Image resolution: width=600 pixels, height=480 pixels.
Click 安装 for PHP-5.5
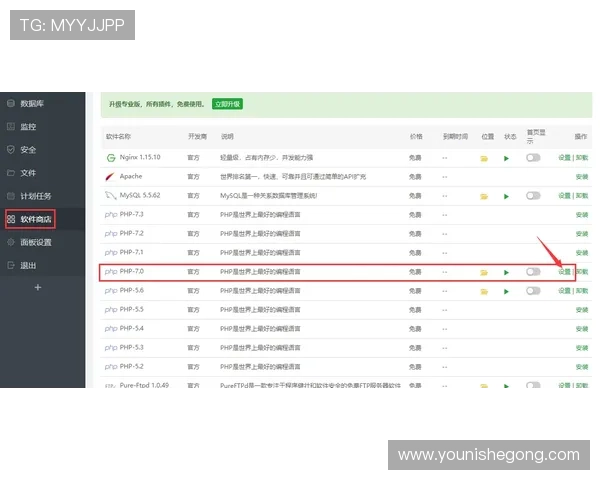[582, 310]
